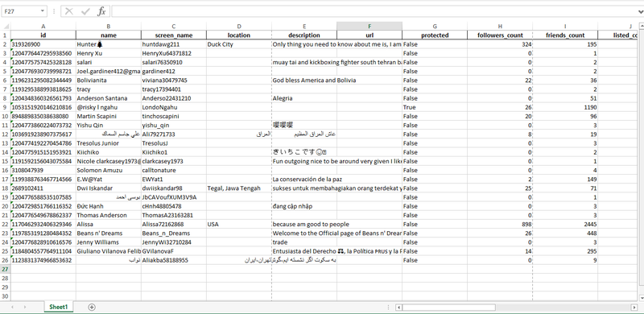The width and height of the screenshot is (644, 314).
Task: Select column C header
Action: [x=174, y=27]
